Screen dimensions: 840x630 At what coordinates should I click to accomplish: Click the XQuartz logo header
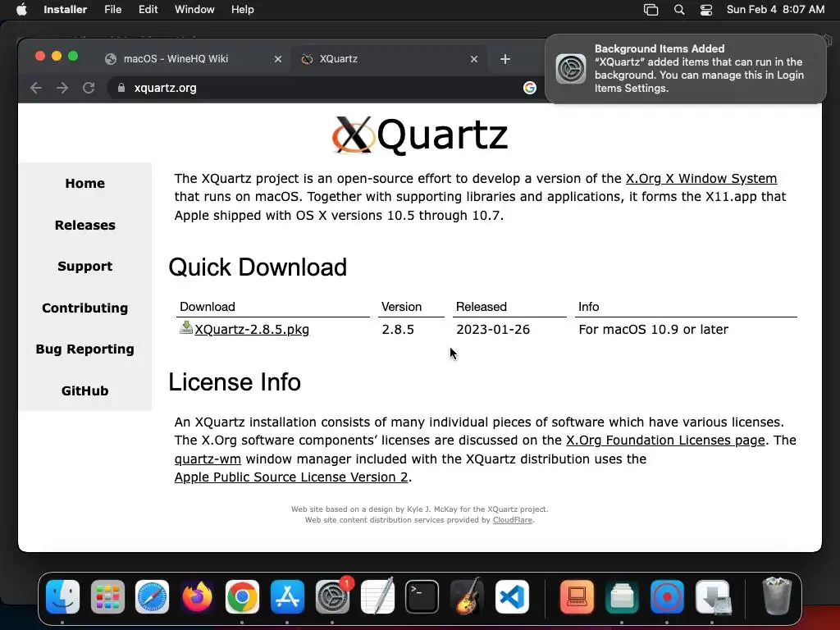(419, 135)
